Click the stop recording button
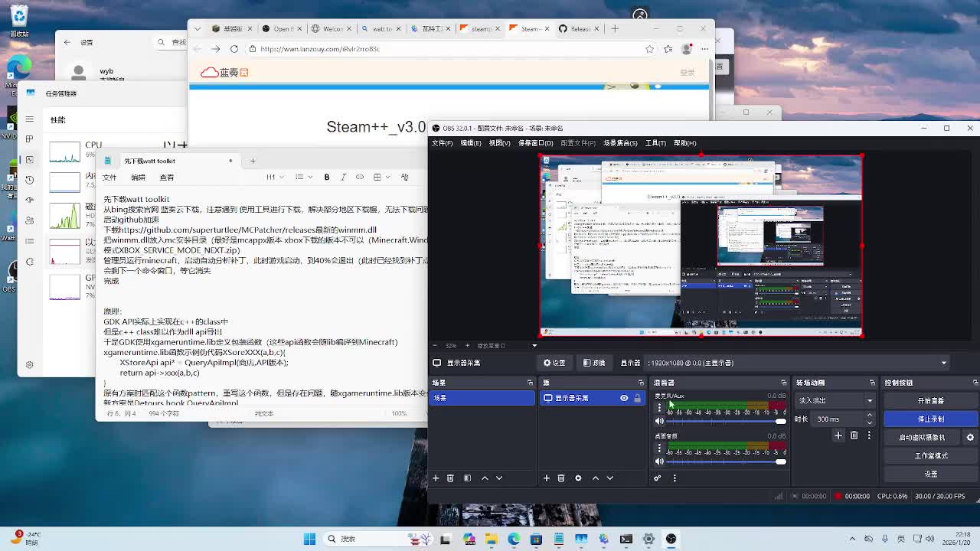Screen dimensions: 980x551 coord(931,419)
